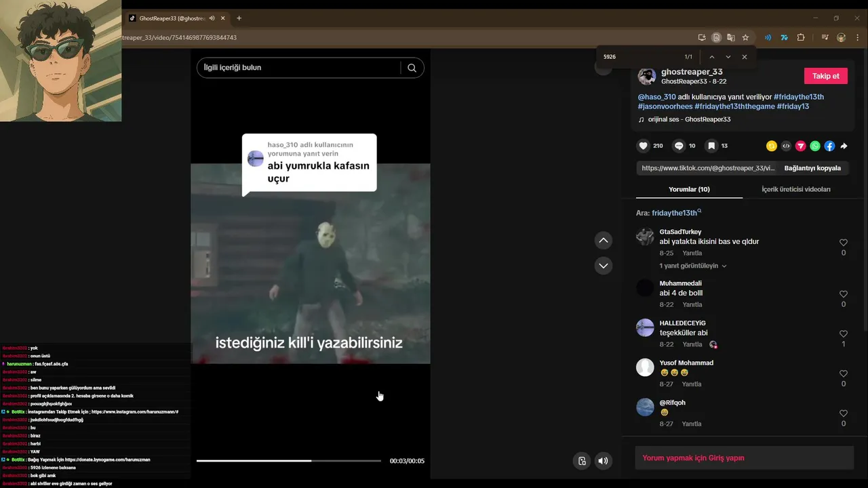Like the video using the heart icon
The height and width of the screenshot is (488, 868).
(x=644, y=146)
